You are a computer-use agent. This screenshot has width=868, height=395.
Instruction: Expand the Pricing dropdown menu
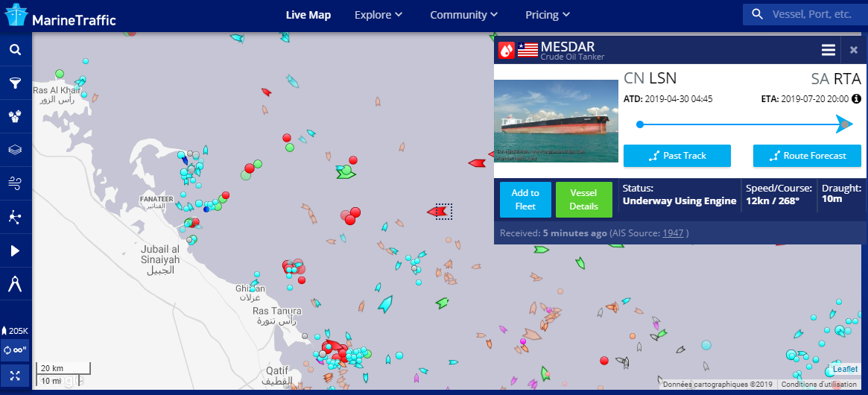pyautogui.click(x=548, y=15)
